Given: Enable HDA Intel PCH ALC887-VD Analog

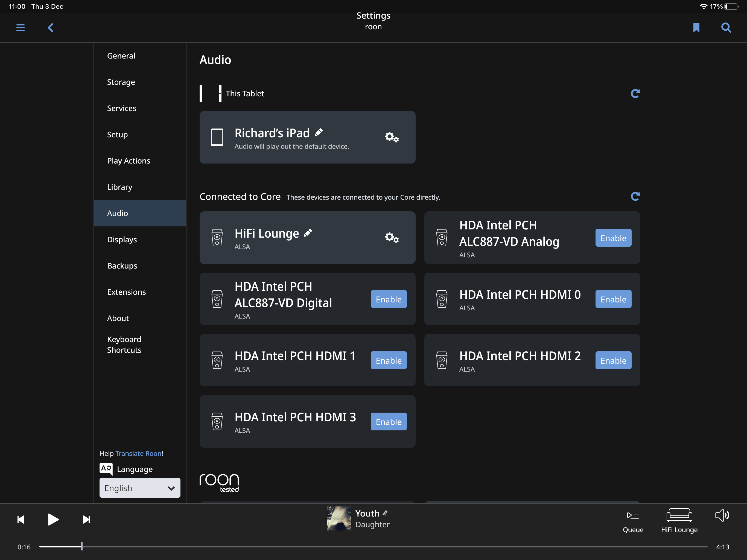Looking at the screenshot, I should point(613,238).
